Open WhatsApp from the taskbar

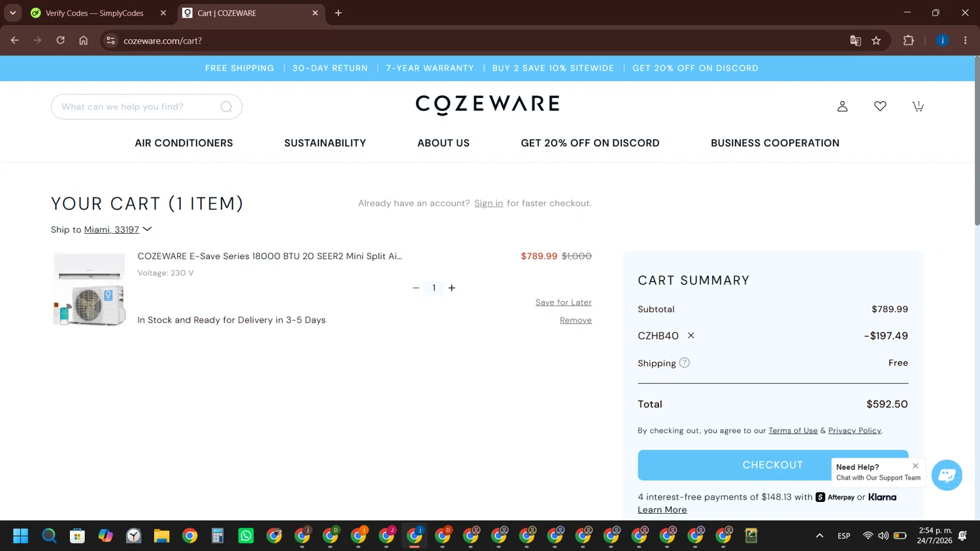point(246,536)
